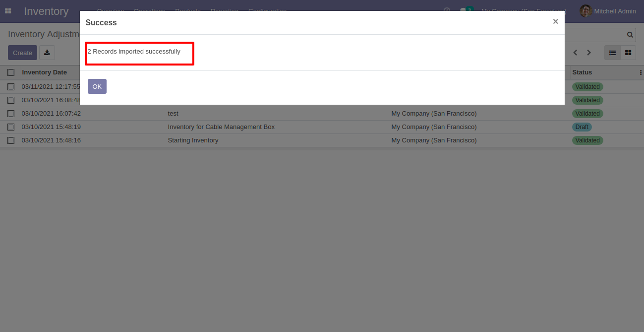
Task: Click the Inventory Adjustments breadcrumb title
Action: click(44, 34)
